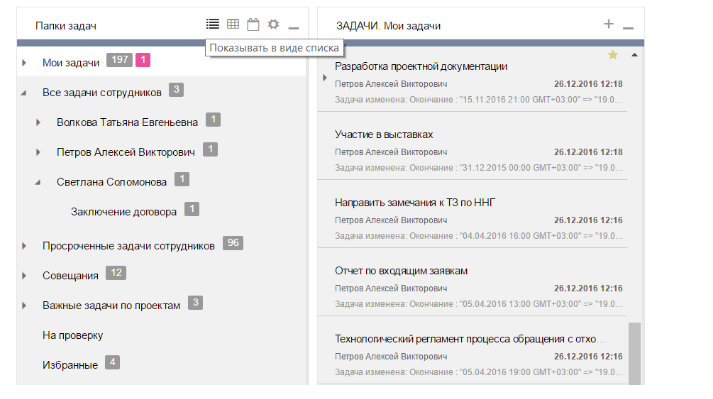Viewport: 713px width, 399px height.
Task: Expand Петров Алексей Викторович tree node
Action: click(x=38, y=152)
